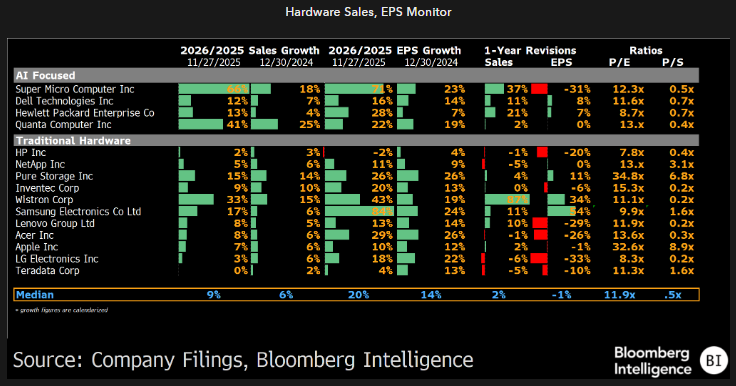Click LG Electronics Inc row name

[x=57, y=259]
